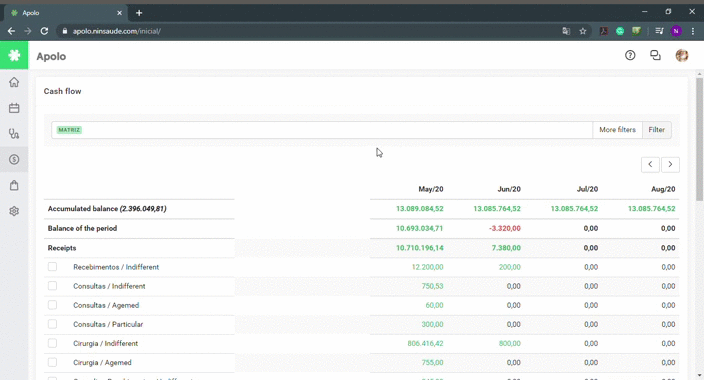Click the Receipts row label
The image size is (704, 380).
pyautogui.click(x=62, y=248)
